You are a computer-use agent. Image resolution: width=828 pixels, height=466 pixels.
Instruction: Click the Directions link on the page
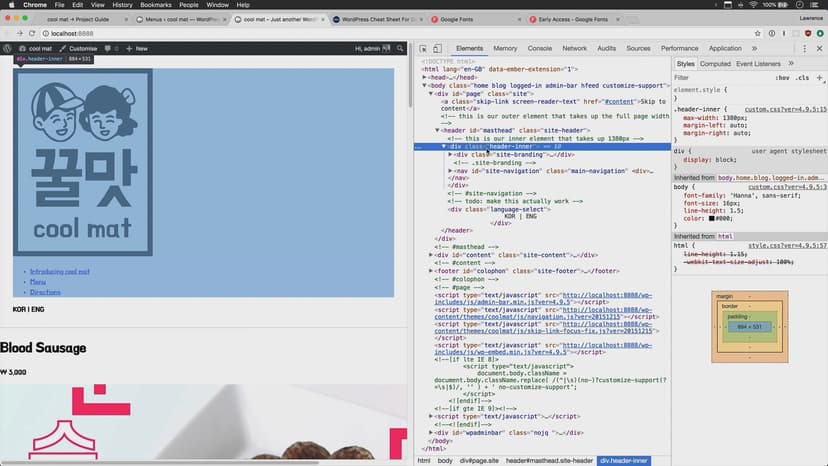(x=45, y=292)
